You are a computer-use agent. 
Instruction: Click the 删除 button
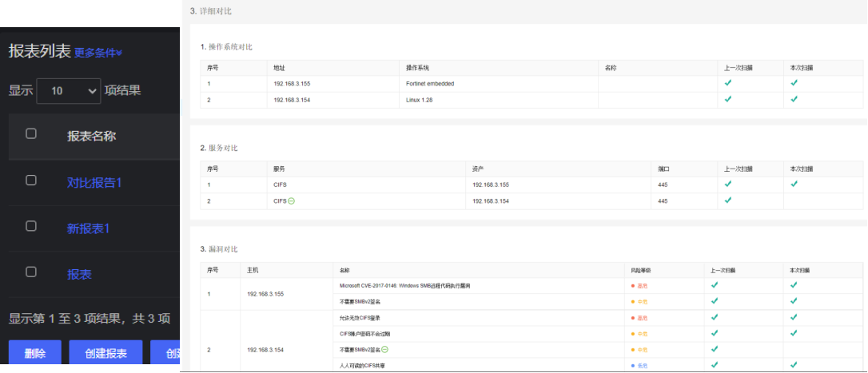click(34, 354)
